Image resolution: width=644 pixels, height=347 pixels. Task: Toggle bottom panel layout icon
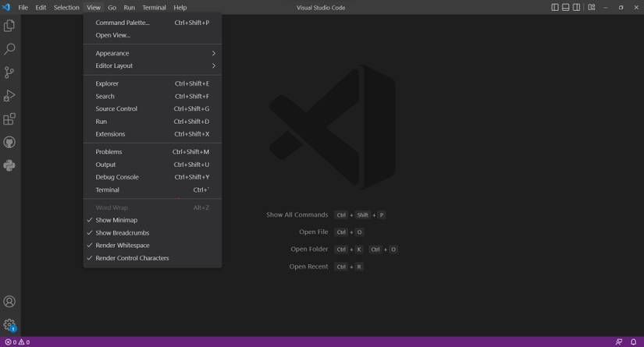click(x=566, y=7)
